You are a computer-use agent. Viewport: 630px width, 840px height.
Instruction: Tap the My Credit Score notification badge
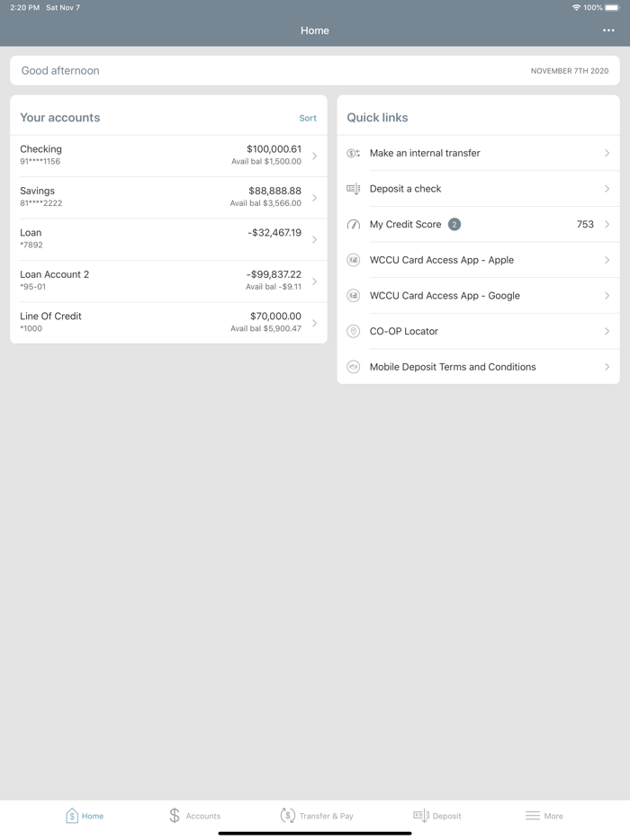pyautogui.click(x=454, y=225)
